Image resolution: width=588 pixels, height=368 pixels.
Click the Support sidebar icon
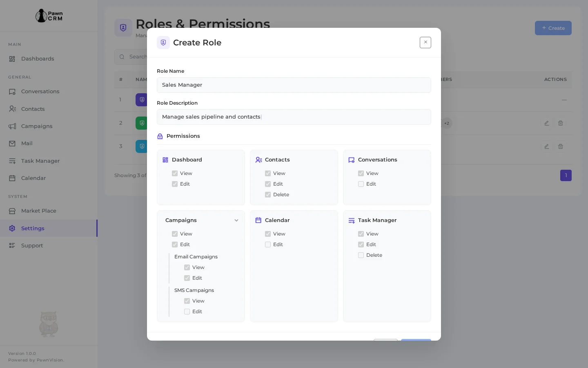click(x=11, y=246)
